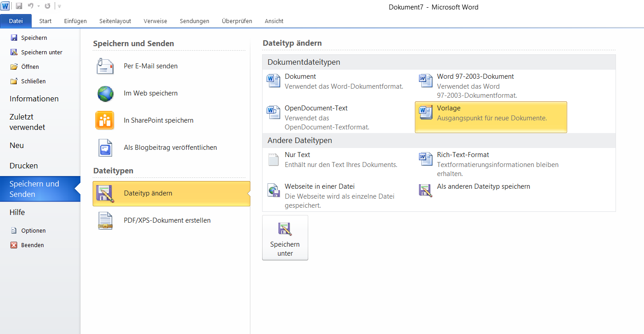Select the Im Web speichern globe icon

click(x=105, y=93)
